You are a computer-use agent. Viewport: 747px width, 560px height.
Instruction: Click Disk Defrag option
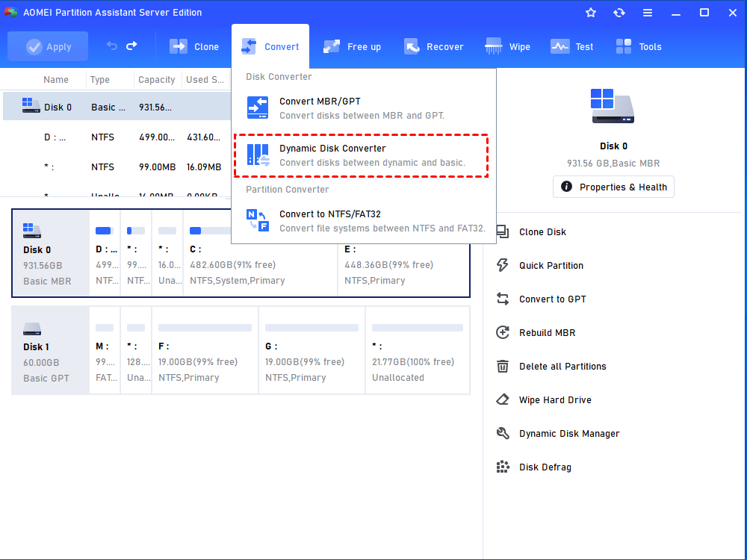pyautogui.click(x=545, y=467)
